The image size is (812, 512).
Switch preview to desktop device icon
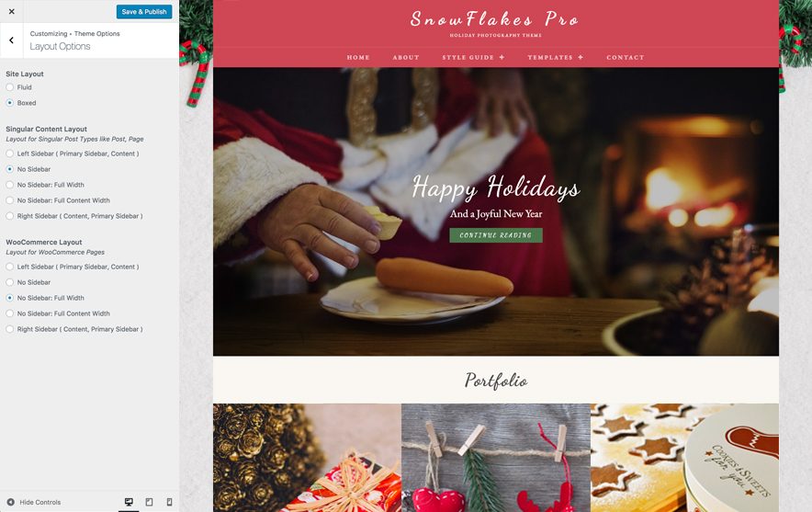point(129,502)
